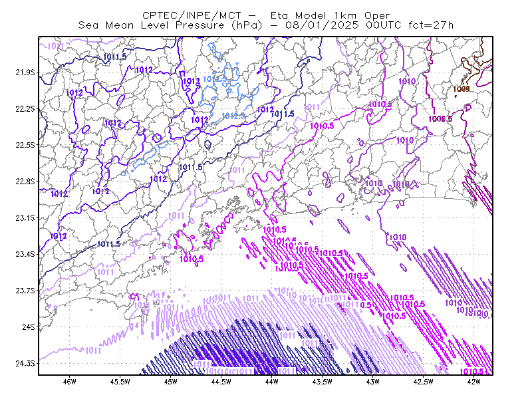Image resolution: width=532 pixels, height=411 pixels.
Task: Click the 23.4S latitude axis label
Action: tap(25, 254)
